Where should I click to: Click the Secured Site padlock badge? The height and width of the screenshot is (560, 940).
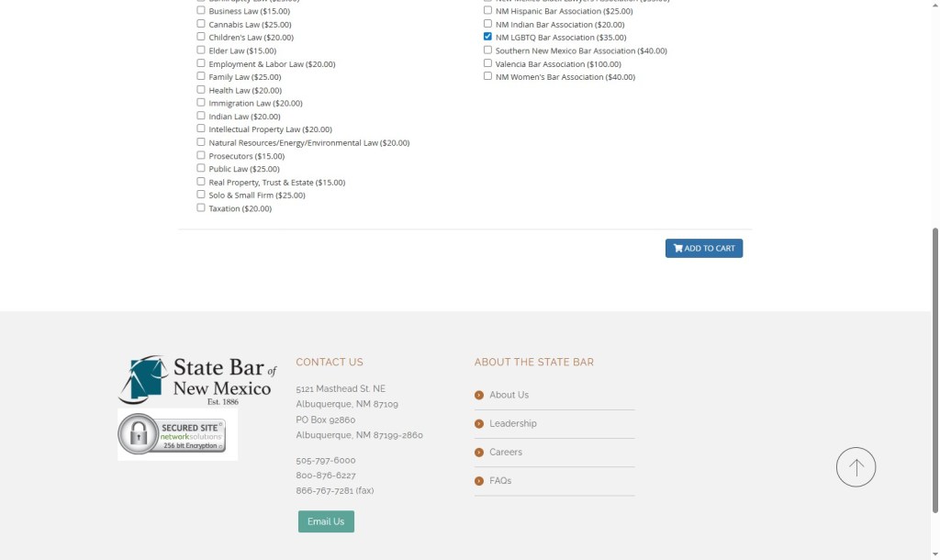177,434
